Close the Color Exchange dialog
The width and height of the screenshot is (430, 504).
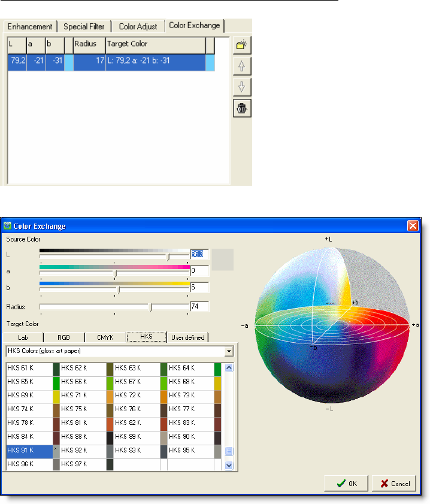pyautogui.click(x=412, y=226)
